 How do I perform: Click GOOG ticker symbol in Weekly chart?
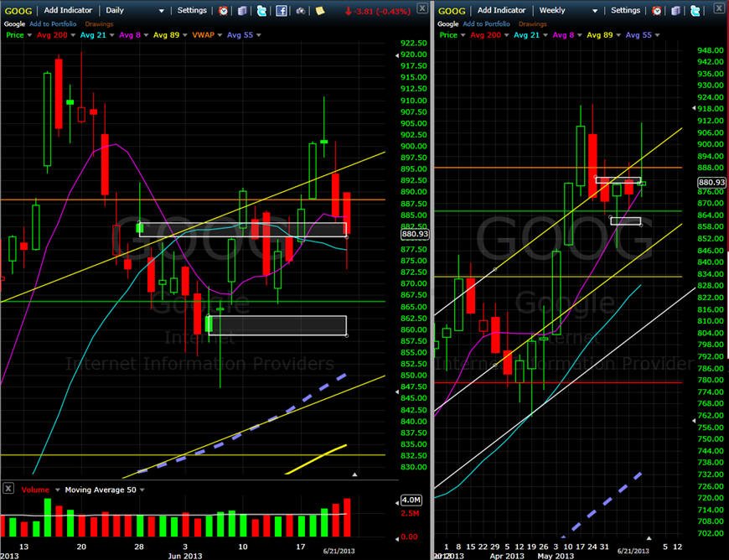tap(452, 11)
